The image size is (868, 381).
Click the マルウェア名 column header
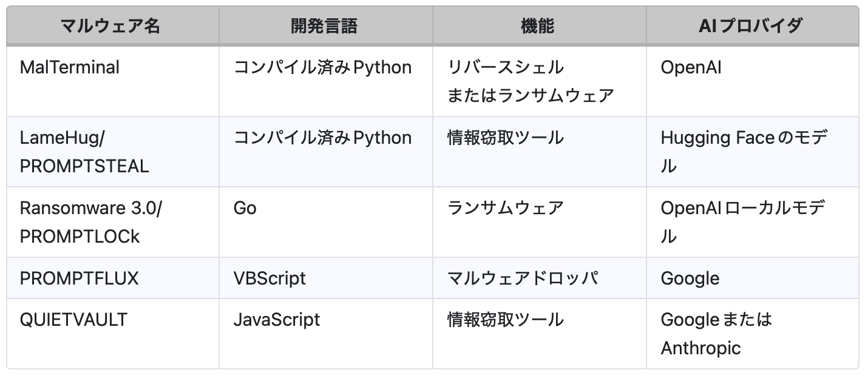(x=112, y=25)
